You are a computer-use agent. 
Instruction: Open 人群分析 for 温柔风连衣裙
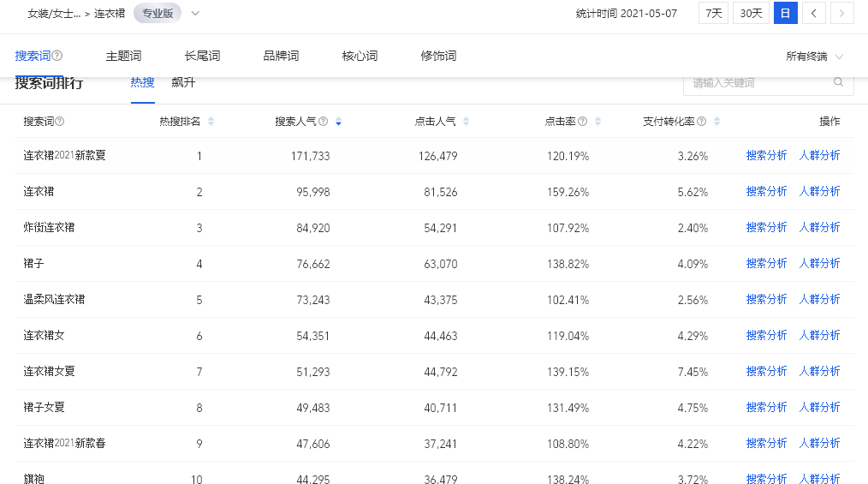(x=820, y=300)
